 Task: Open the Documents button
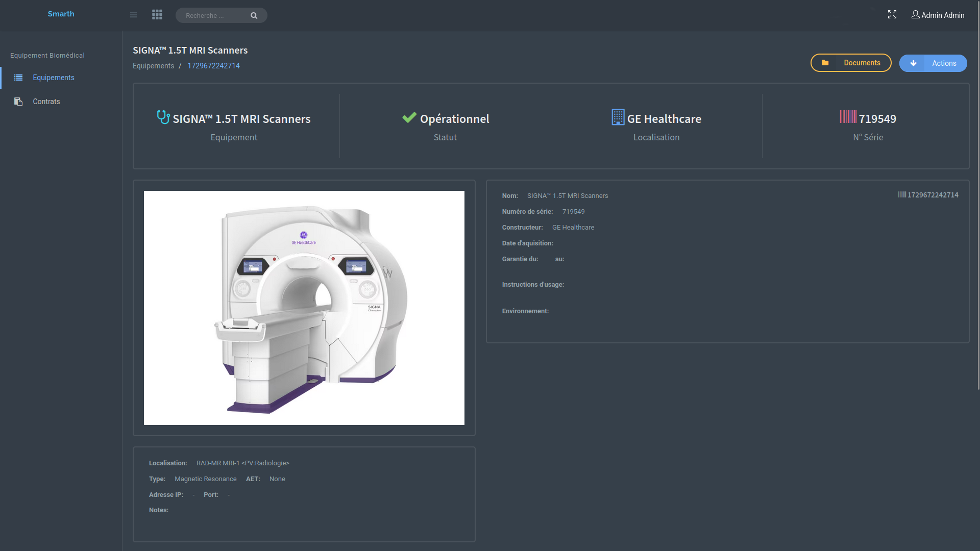[851, 63]
